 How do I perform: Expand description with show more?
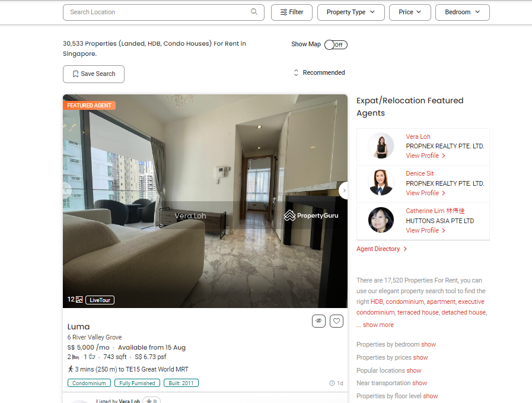coord(378,325)
